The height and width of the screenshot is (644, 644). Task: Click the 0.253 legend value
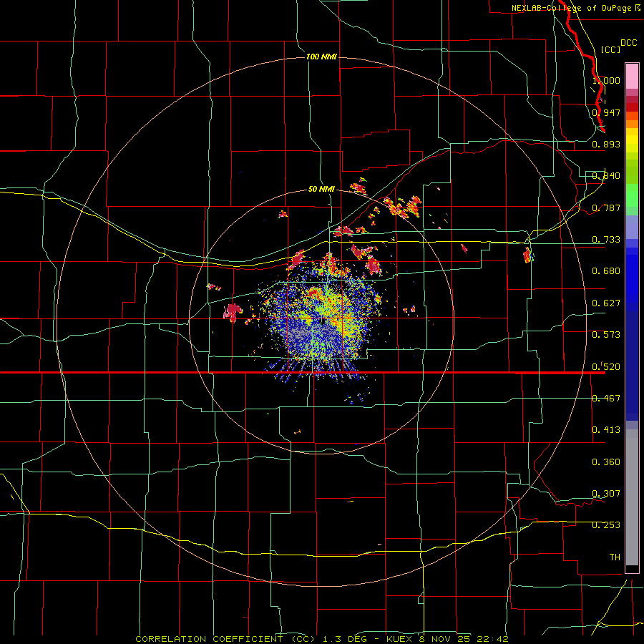[x=606, y=525]
